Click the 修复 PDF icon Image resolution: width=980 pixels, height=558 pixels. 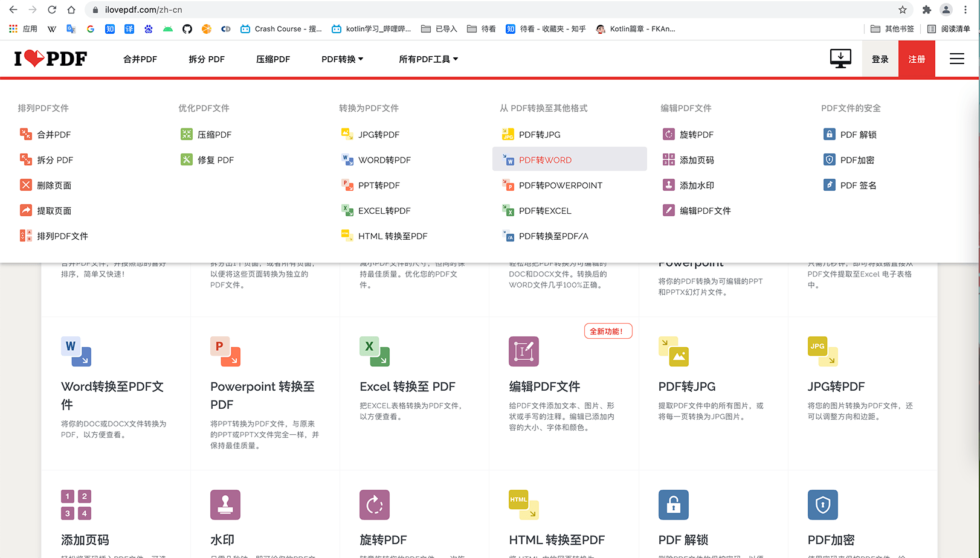click(x=186, y=159)
